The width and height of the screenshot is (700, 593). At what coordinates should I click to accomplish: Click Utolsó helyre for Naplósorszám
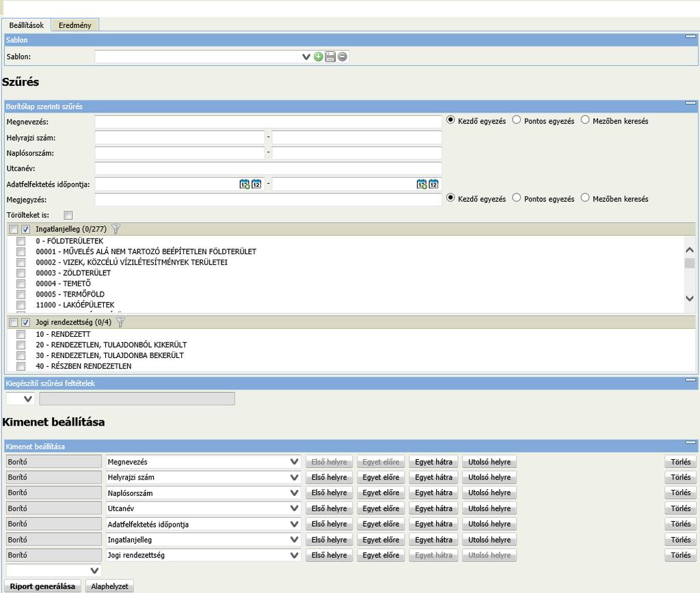pos(489,493)
